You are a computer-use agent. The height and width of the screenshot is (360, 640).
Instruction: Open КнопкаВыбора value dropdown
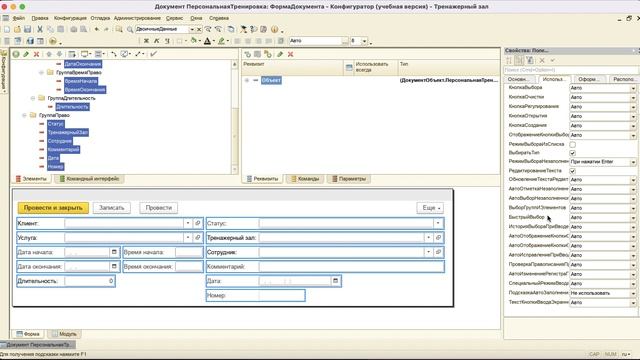tap(633, 88)
